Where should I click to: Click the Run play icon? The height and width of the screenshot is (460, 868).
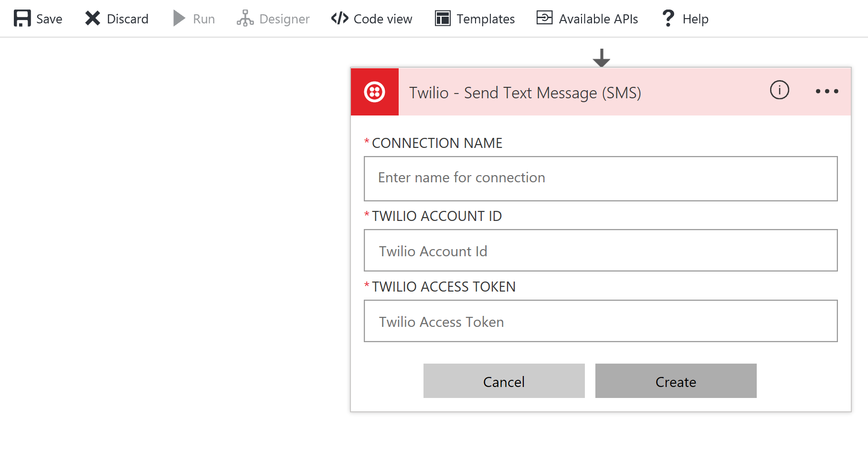pyautogui.click(x=179, y=19)
